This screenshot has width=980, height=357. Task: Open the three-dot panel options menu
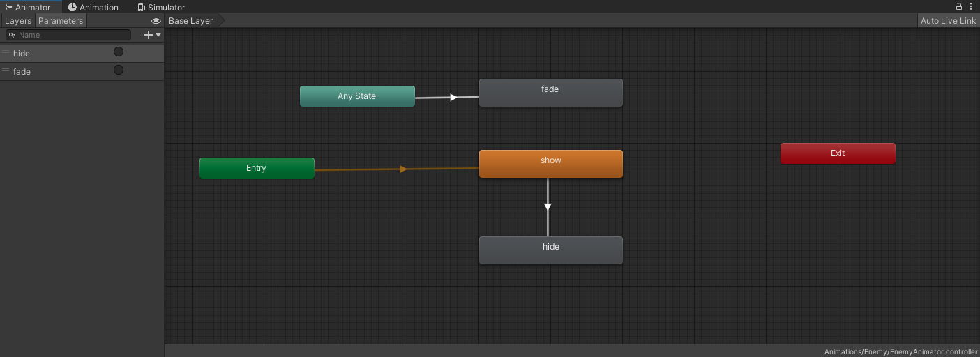971,6
